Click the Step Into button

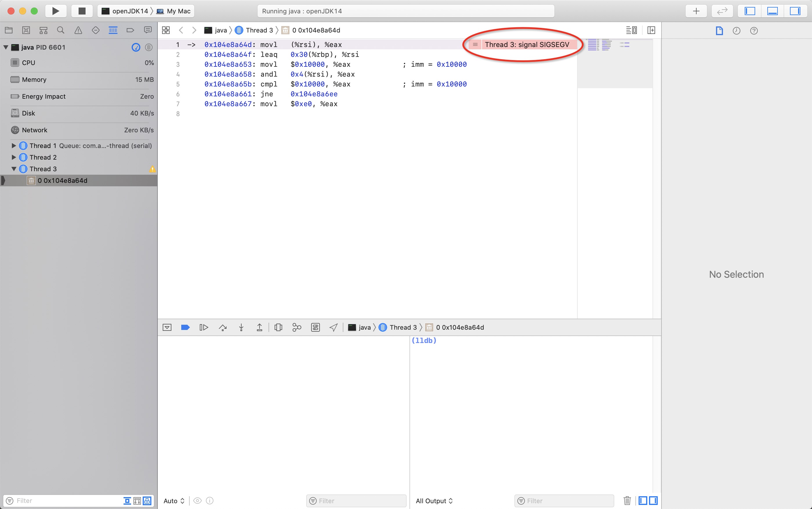pos(241,328)
